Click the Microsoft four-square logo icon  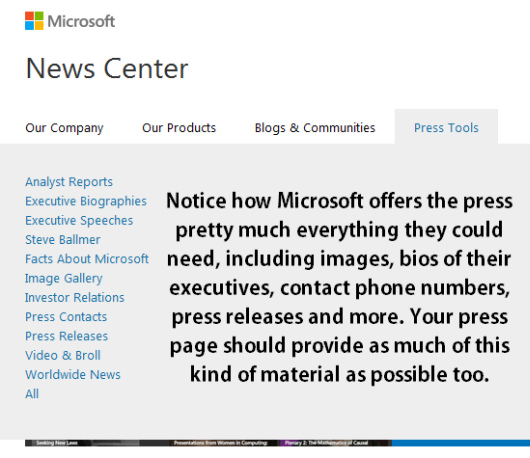point(34,21)
